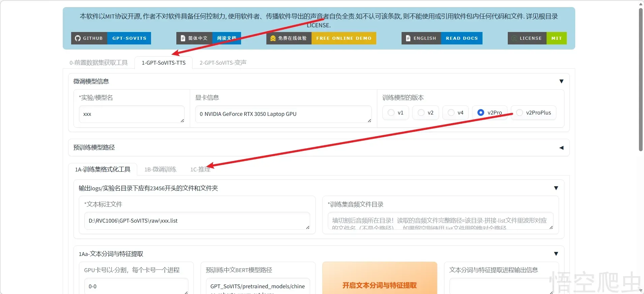Go to the 1C-推理 tab
Image resolution: width=644 pixels, height=294 pixels.
pos(200,169)
